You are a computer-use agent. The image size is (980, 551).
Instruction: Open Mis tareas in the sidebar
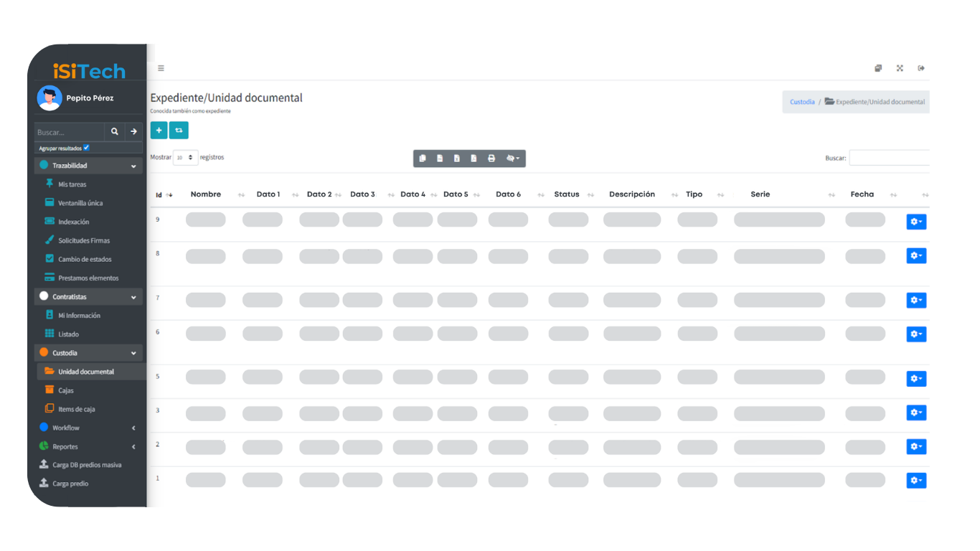72,184
